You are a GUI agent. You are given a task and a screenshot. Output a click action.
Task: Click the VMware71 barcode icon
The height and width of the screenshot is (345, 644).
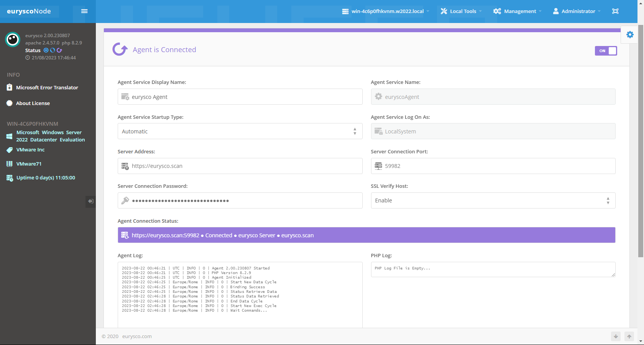click(x=10, y=164)
